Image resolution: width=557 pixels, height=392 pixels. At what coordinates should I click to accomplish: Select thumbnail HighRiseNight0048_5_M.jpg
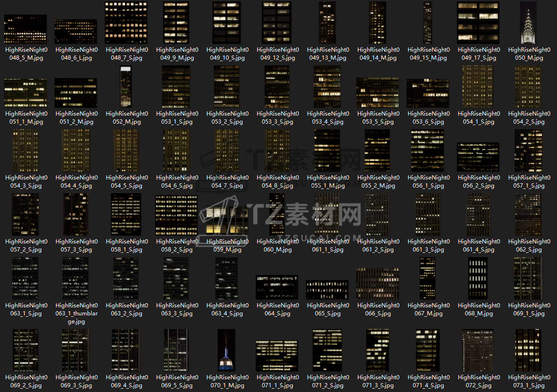[x=25, y=29]
